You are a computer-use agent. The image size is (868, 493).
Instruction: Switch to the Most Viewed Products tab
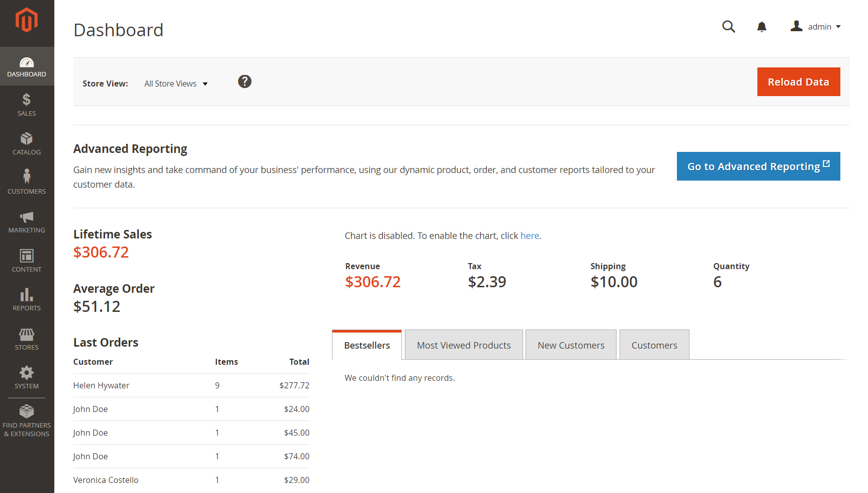tap(463, 345)
